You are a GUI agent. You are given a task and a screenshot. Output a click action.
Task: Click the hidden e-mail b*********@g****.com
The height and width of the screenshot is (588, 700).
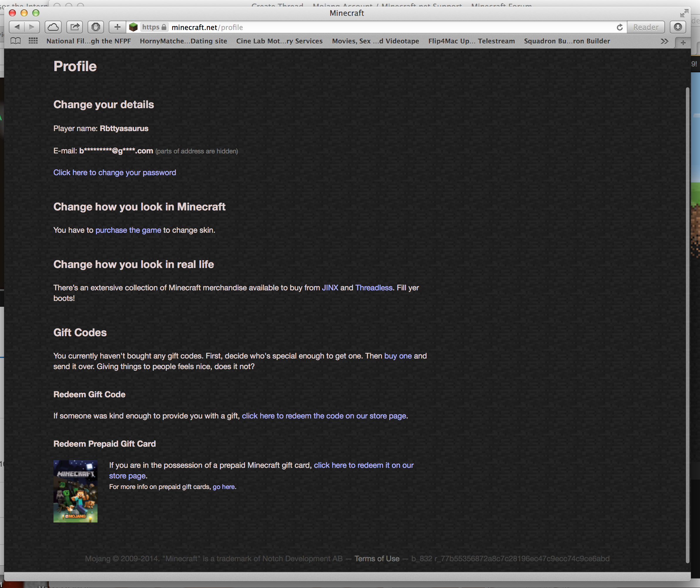pos(116,151)
